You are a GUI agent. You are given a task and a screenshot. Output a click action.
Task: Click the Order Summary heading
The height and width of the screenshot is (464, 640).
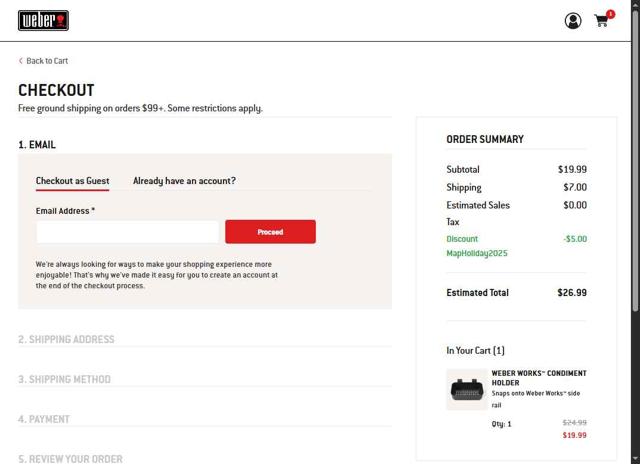click(485, 140)
